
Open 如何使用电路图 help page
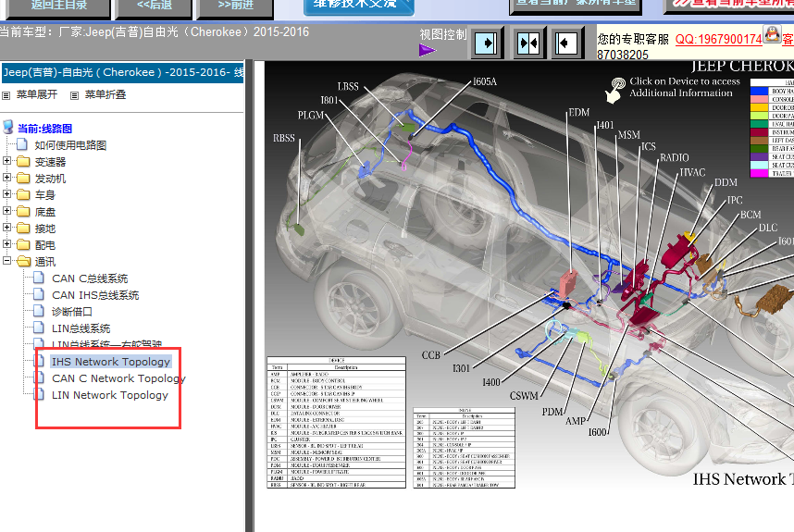tap(70, 145)
